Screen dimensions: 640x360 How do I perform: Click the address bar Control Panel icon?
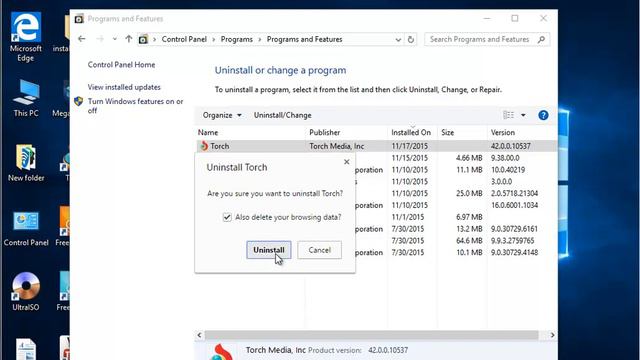143,40
